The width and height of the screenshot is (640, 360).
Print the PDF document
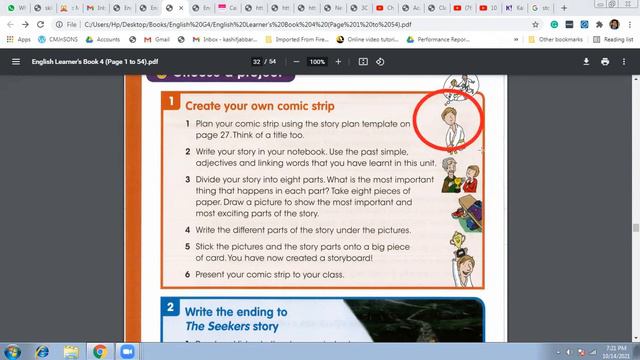(x=605, y=62)
